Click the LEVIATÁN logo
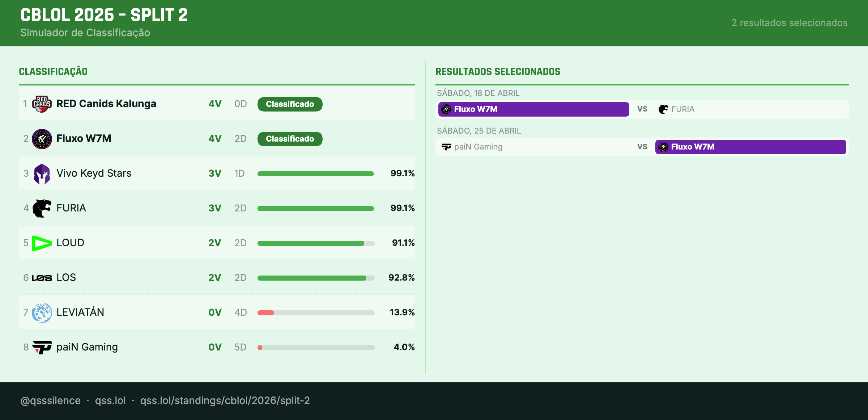The width and height of the screenshot is (868, 420). (x=42, y=312)
